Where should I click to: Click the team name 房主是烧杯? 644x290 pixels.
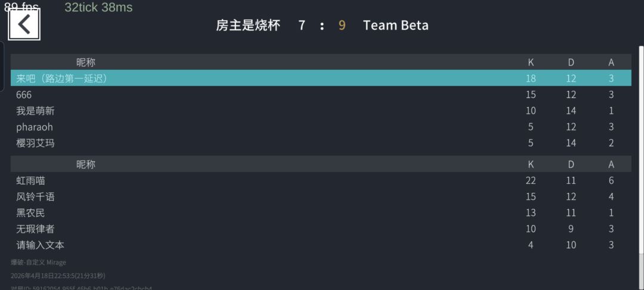(x=247, y=25)
